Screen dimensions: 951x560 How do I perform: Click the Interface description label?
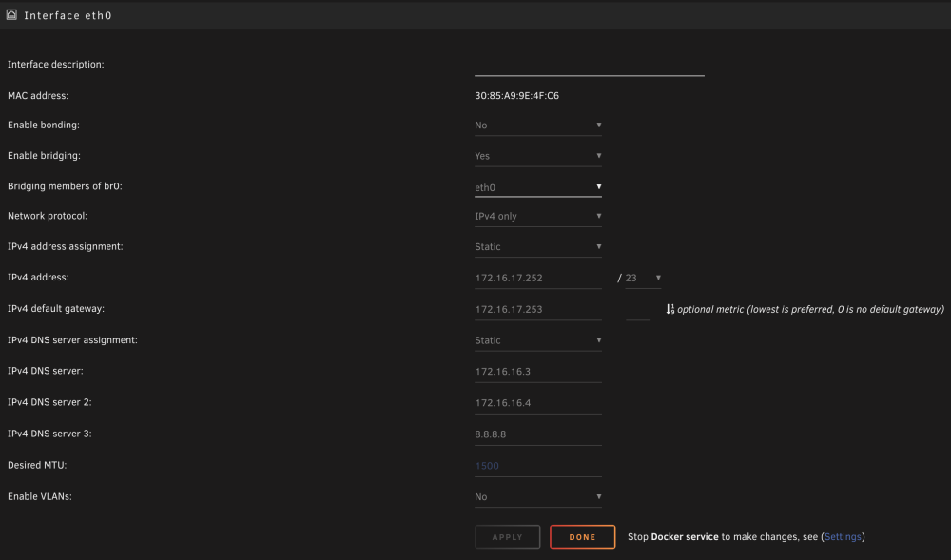(56, 65)
